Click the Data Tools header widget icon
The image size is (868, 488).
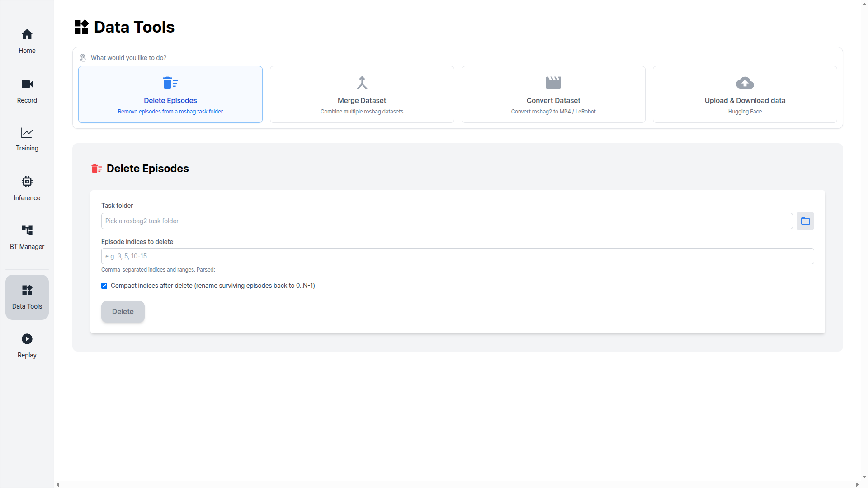pos(82,27)
